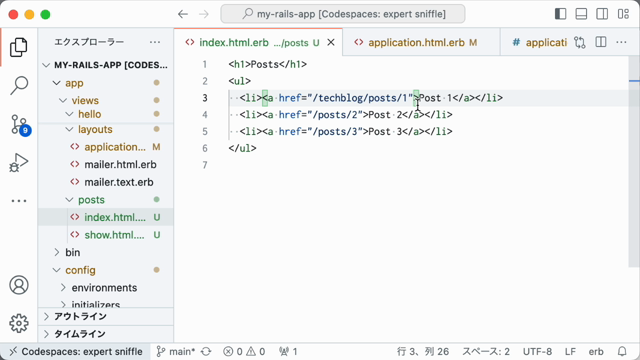The width and height of the screenshot is (640, 360).
Task: Open the Accounts icon in activity bar
Action: coord(19,285)
